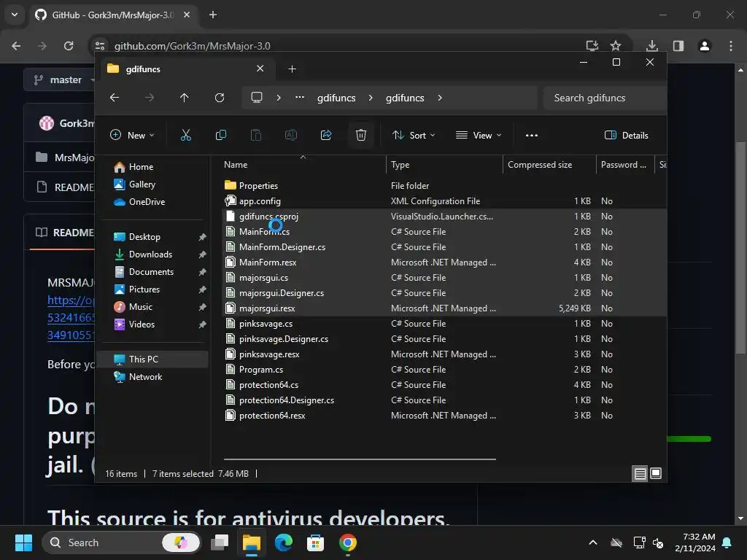Screen dimensions: 747x560
Task: Open Chrome downloads icon
Action: (652, 46)
